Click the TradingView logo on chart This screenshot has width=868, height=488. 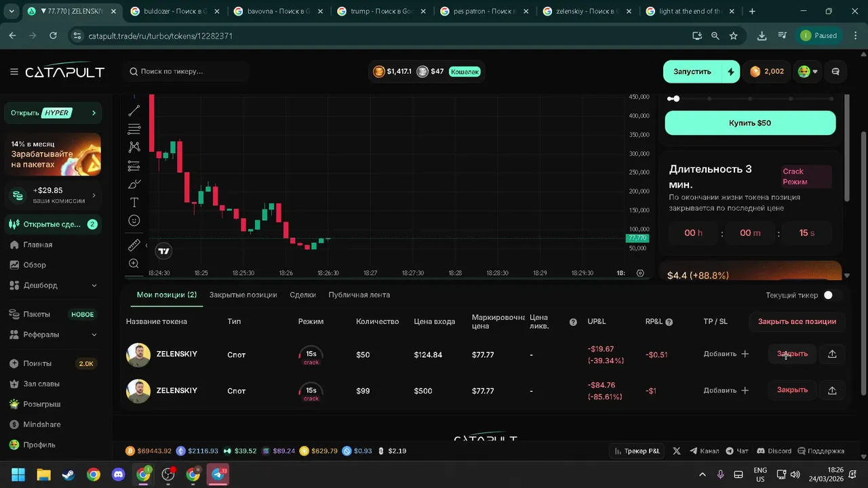coord(163,251)
